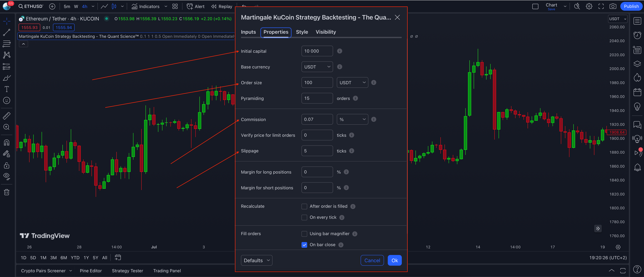Click the Publish button

click(631, 6)
